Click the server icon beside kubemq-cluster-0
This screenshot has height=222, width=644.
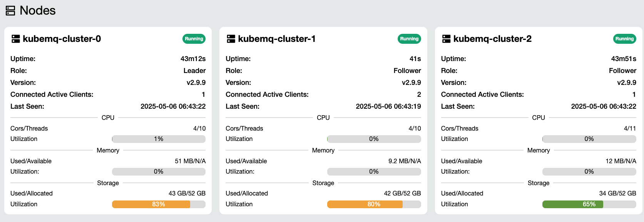point(15,39)
